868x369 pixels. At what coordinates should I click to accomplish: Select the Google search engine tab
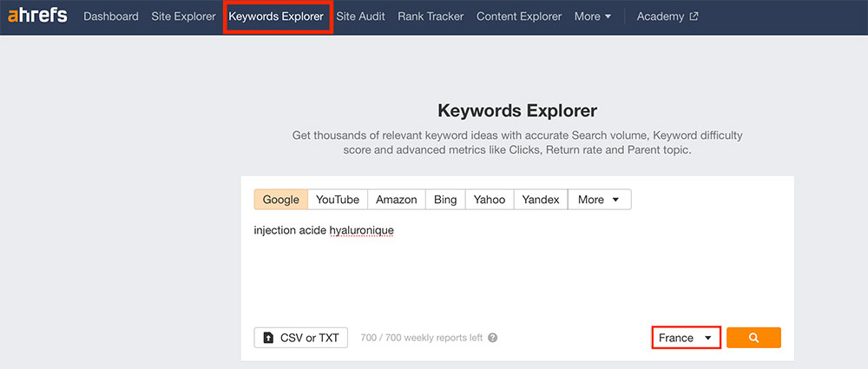click(280, 200)
